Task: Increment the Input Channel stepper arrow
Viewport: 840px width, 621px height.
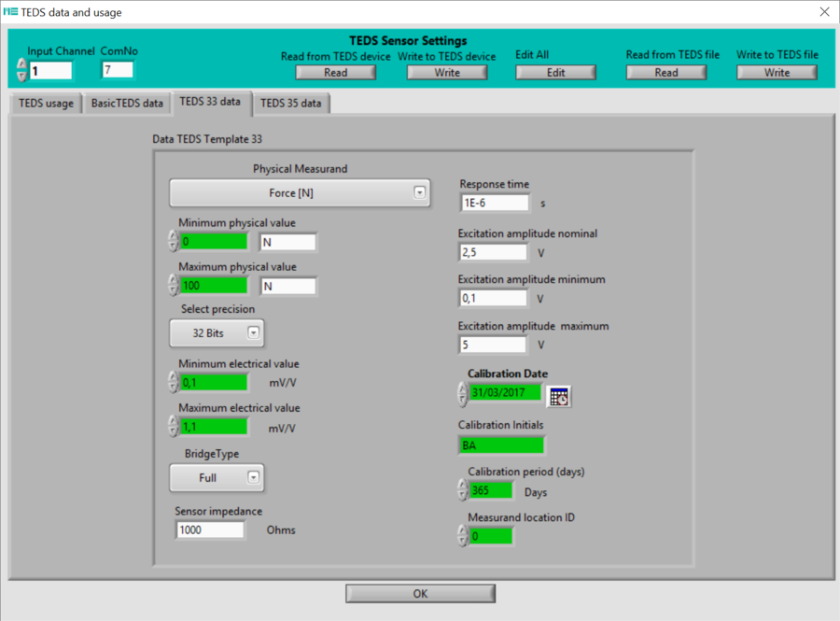Action: 21,64
